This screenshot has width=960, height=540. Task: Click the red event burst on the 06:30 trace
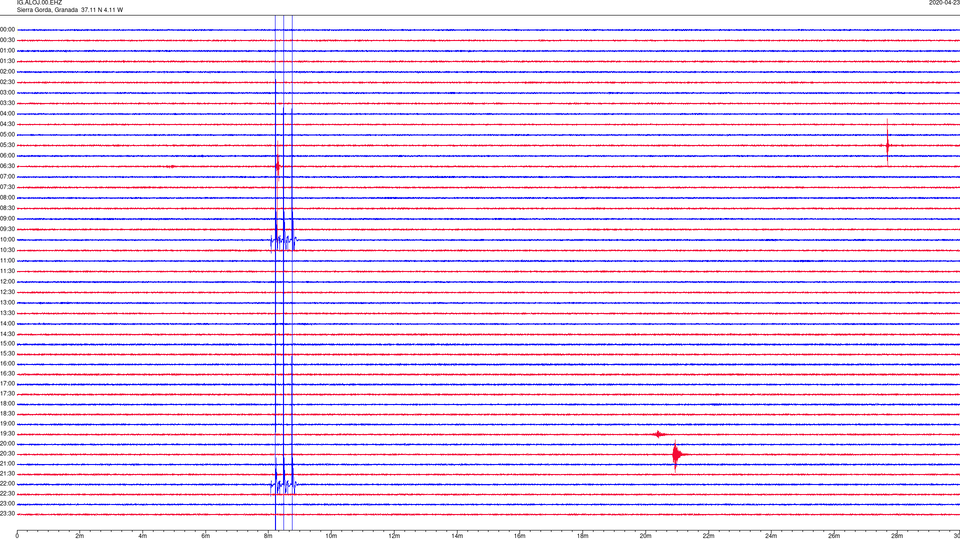278,166
